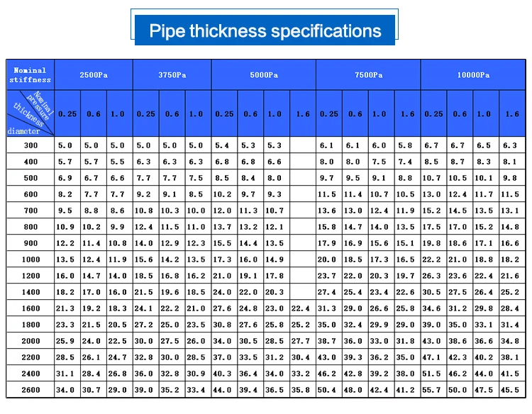The image size is (532, 414).
Task: Select the 1800 diameter row label
Action: (x=30, y=325)
